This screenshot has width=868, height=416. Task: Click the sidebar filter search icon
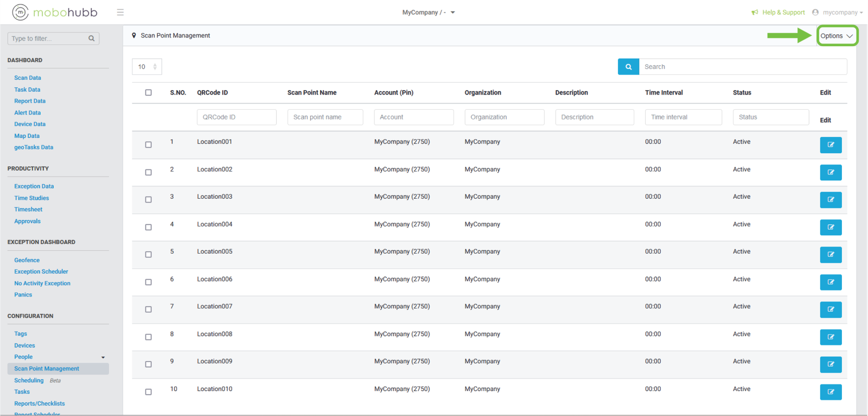92,39
